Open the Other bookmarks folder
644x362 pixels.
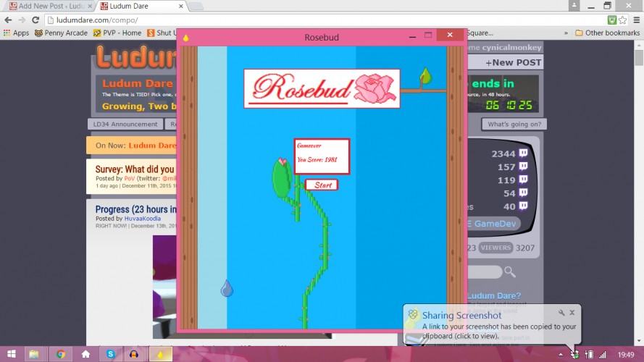click(608, 33)
